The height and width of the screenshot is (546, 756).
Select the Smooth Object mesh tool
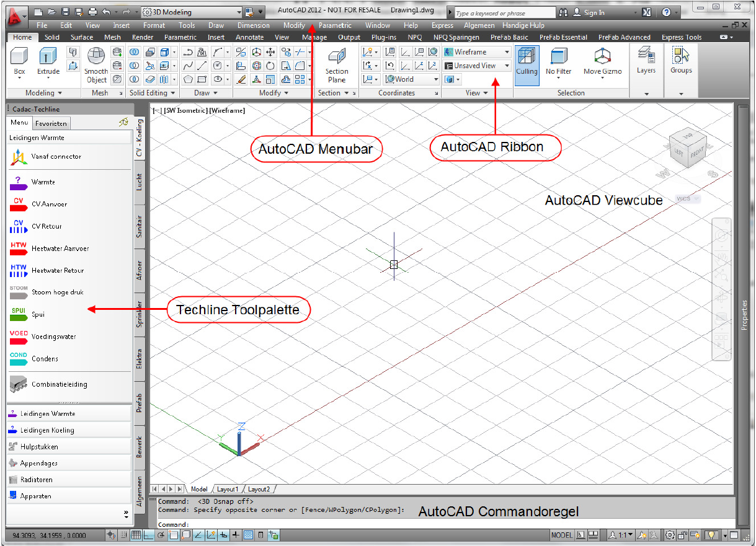click(96, 66)
